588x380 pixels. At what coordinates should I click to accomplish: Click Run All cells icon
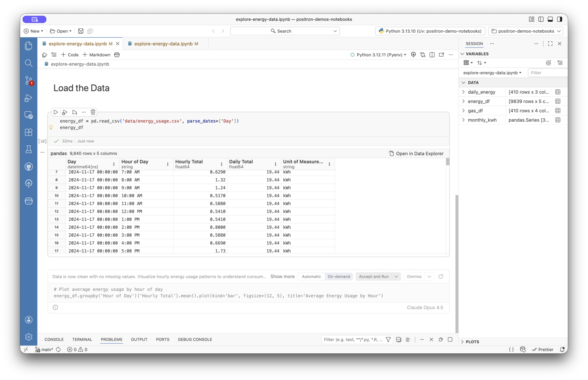pyautogui.click(x=44, y=55)
